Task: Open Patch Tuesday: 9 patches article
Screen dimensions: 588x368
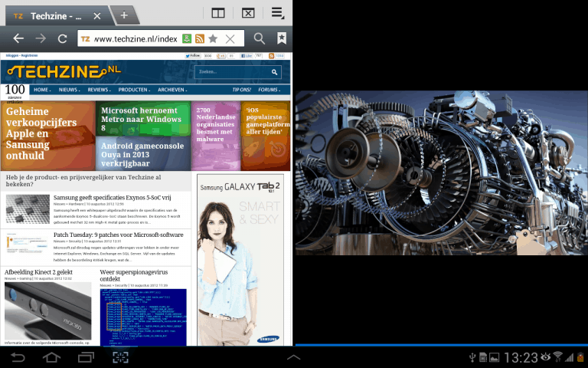Action: click(119, 235)
